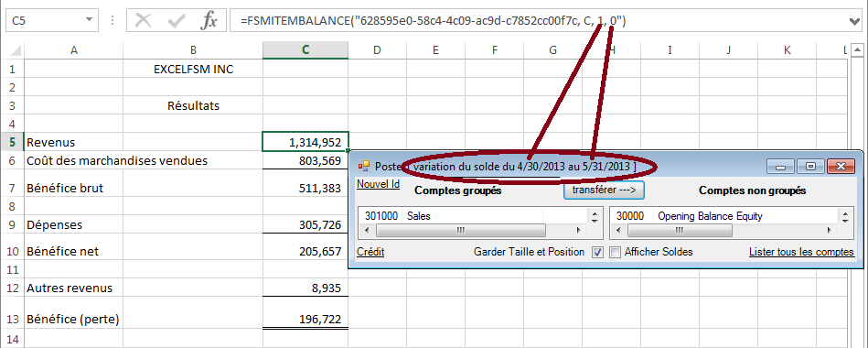
Task: Select 30000 Opening Balance Equity account
Action: pos(723,216)
